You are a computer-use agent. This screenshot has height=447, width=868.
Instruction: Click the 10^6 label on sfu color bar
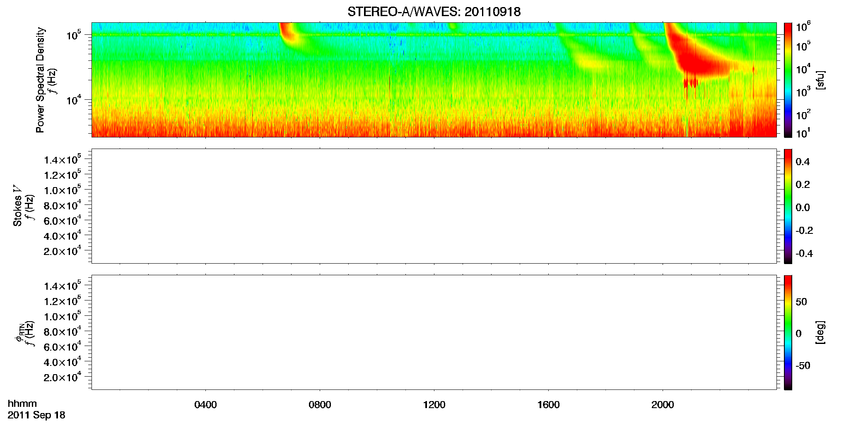point(803,27)
